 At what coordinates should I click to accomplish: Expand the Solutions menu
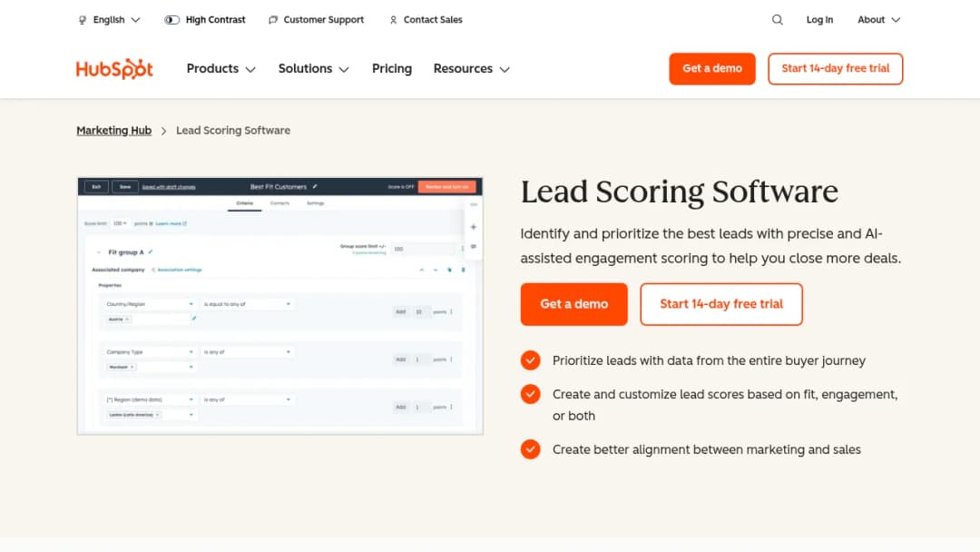point(314,69)
